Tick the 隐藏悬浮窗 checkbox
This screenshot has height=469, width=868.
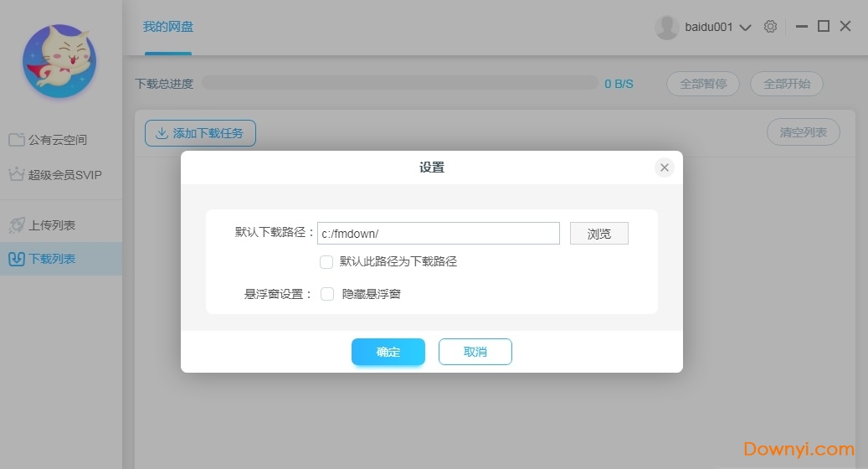[x=327, y=294]
